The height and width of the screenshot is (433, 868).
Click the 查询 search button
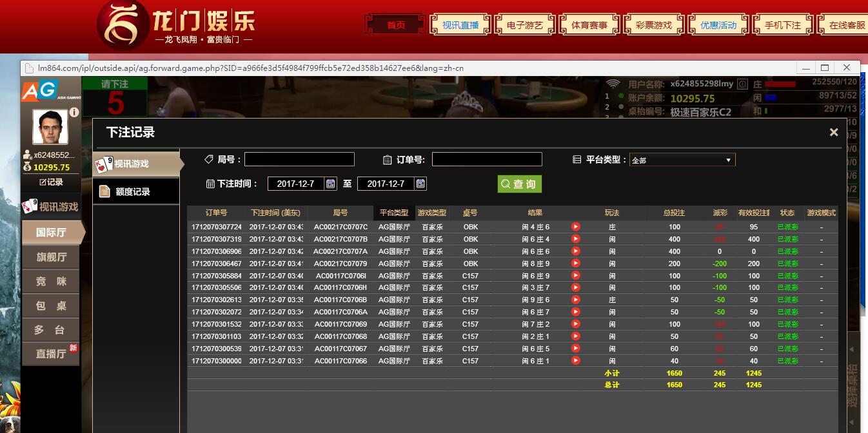click(x=519, y=184)
